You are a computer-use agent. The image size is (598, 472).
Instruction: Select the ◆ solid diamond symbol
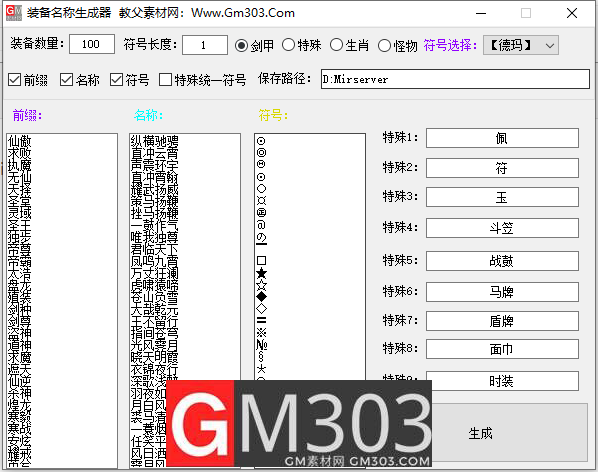tap(261, 297)
